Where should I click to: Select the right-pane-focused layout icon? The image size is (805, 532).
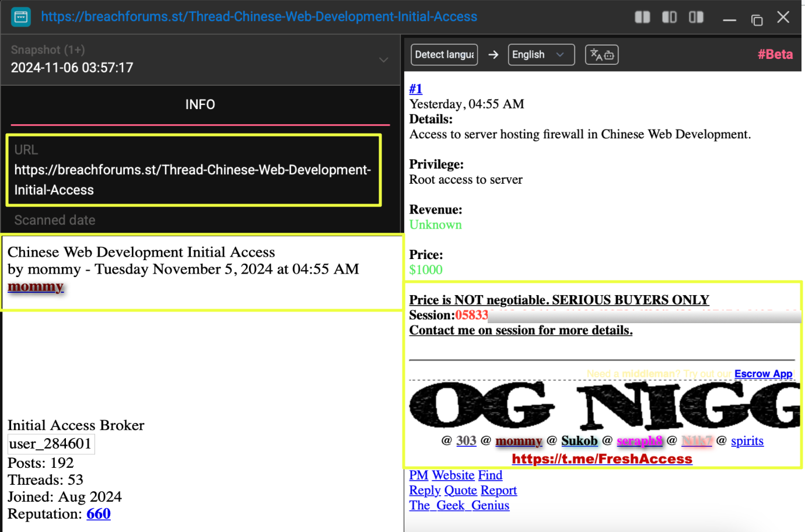(x=696, y=17)
